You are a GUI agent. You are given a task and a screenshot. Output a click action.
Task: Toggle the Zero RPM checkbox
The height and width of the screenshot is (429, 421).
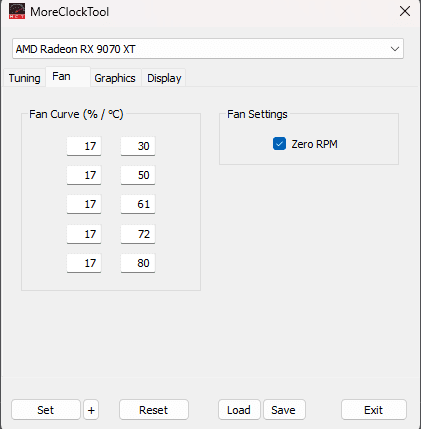click(x=279, y=144)
